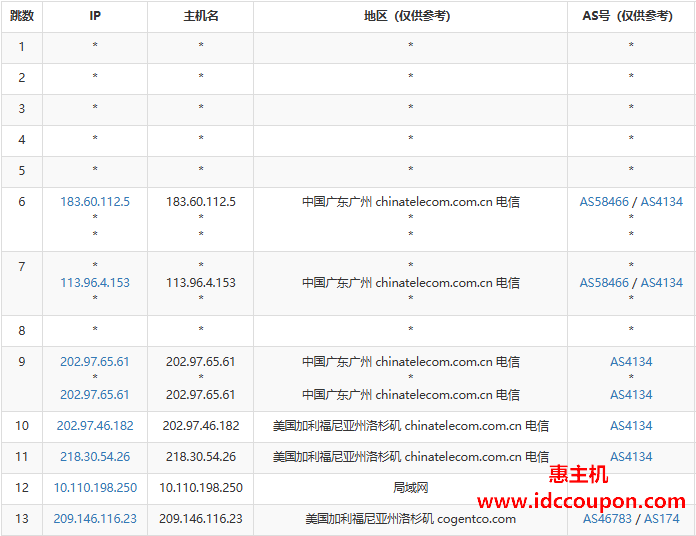Screen dimensions: 696x536
Task: Open the AS46783 link
Action: pyautogui.click(x=608, y=519)
